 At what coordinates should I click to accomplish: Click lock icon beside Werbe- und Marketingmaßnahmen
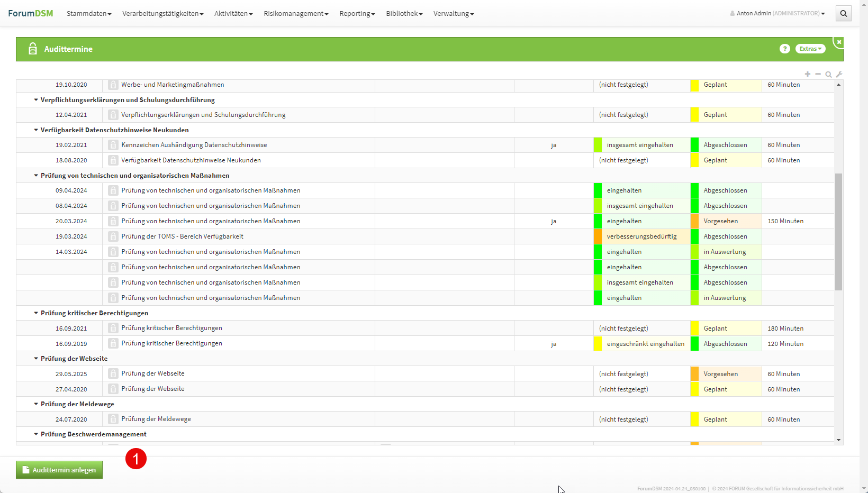click(113, 85)
